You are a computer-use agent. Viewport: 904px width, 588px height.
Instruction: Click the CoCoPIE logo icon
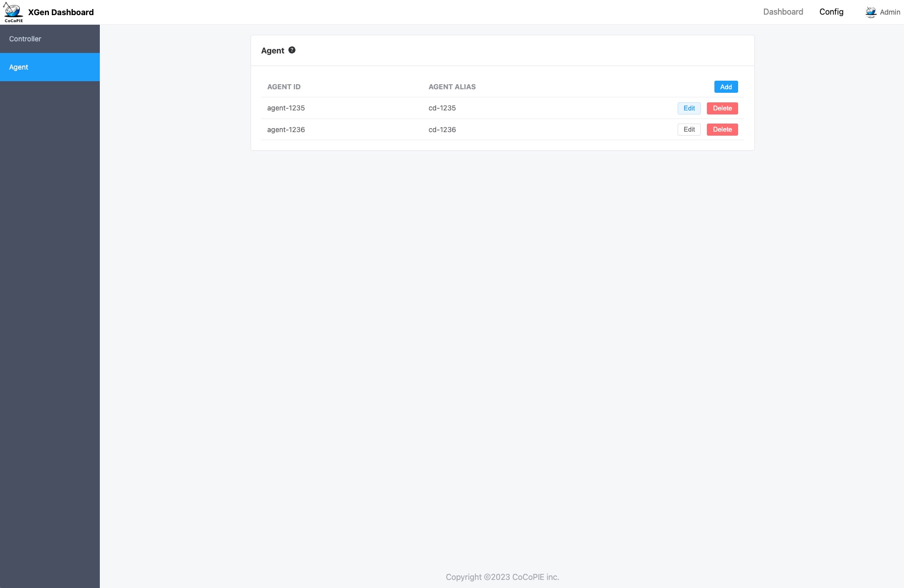[14, 12]
